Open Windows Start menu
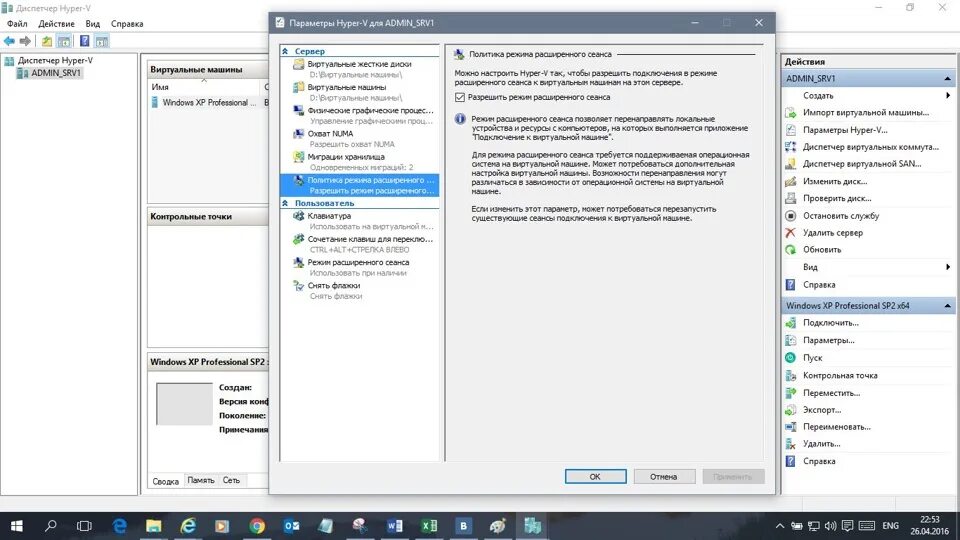This screenshot has height=540, width=960. tap(17, 526)
